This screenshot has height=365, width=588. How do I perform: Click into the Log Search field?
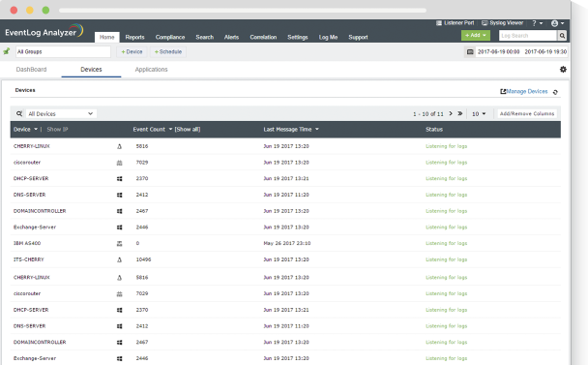pyautogui.click(x=528, y=35)
